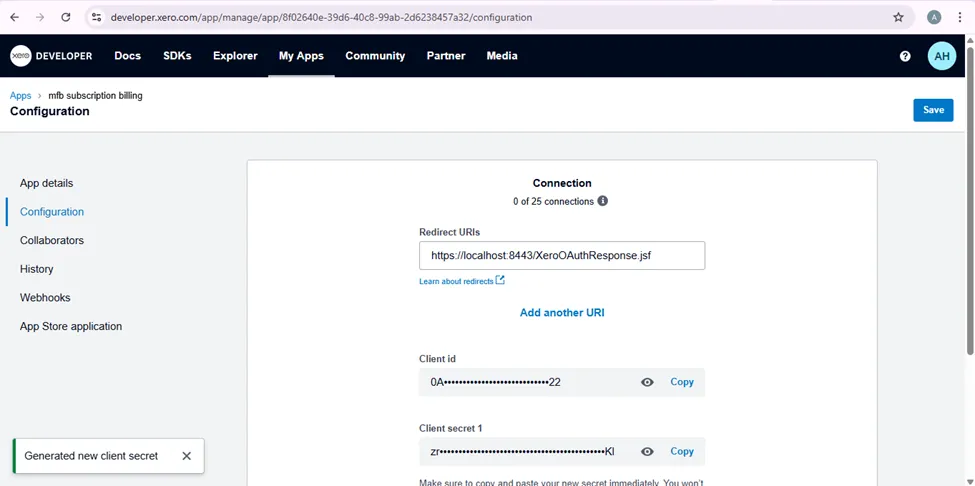
Task: Click external link icon beside Learn about redirects
Action: 500,280
